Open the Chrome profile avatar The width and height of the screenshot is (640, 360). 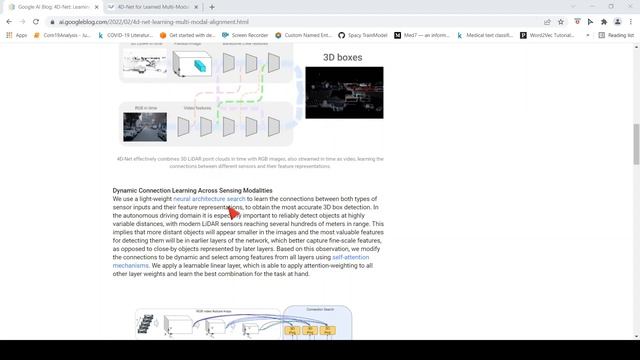(618, 22)
